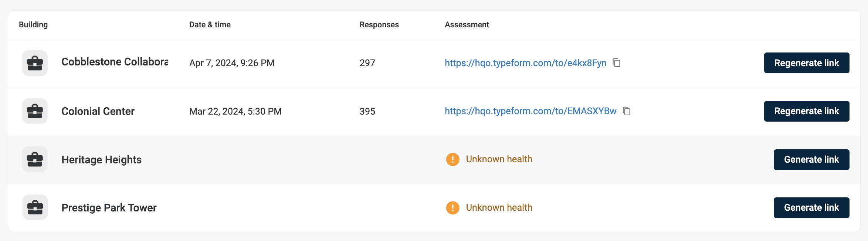The image size is (868, 241).
Task: Sort by the Responses column header
Action: (379, 25)
